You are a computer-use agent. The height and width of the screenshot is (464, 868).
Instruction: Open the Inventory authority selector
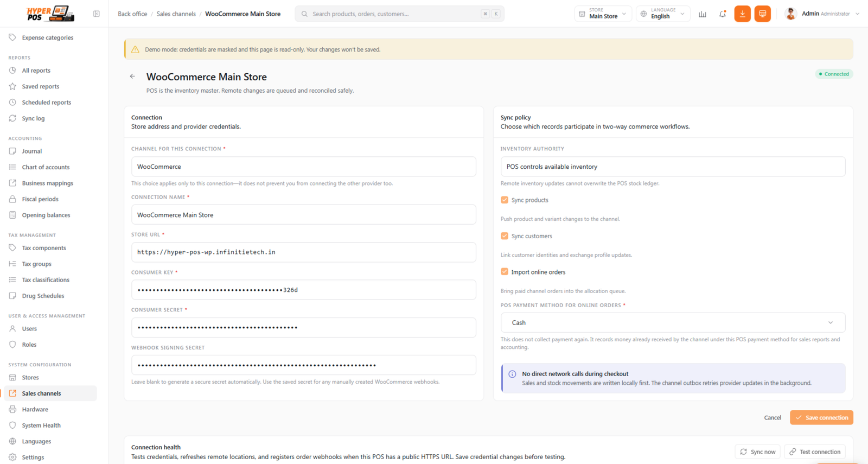[x=673, y=167]
